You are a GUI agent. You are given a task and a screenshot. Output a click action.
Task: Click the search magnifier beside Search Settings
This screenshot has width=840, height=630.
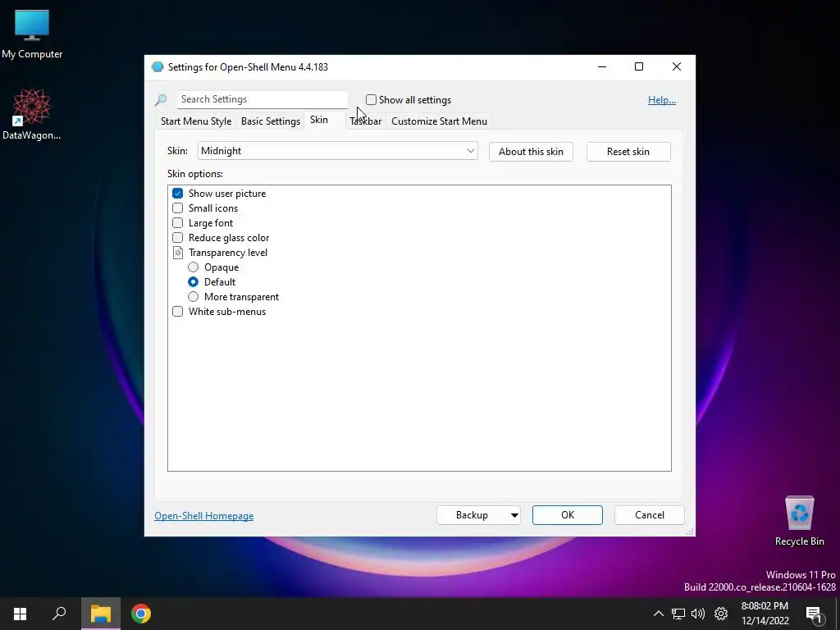tap(162, 99)
